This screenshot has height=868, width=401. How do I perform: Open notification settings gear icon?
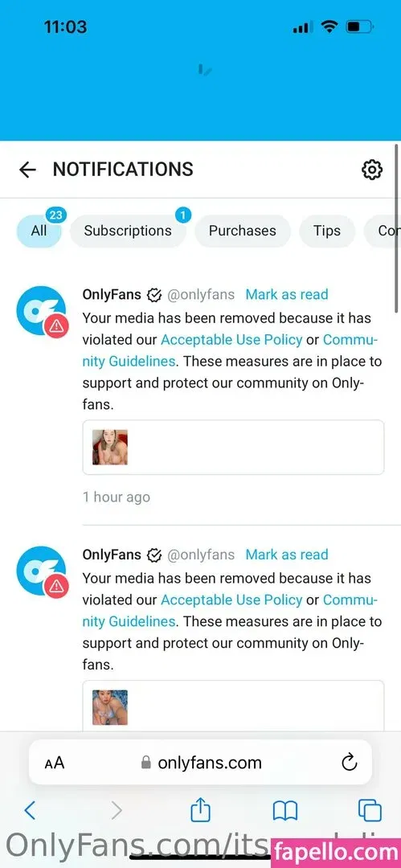click(x=371, y=170)
